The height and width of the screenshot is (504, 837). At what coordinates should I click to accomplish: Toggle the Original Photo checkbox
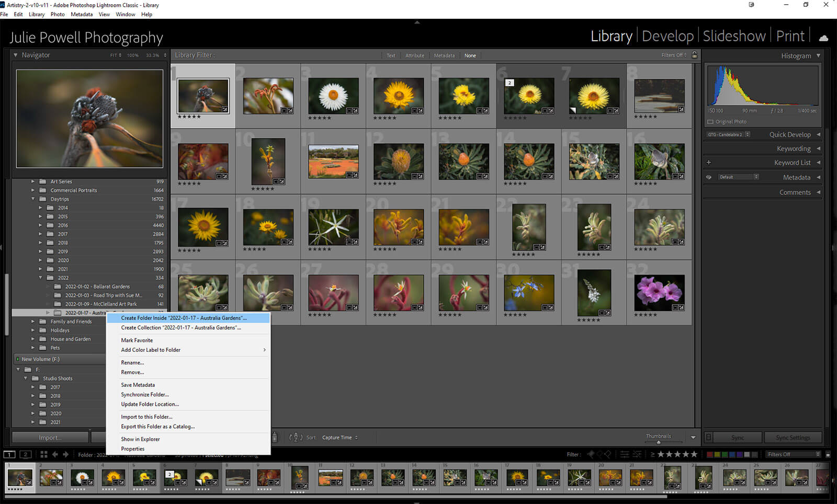coord(710,122)
